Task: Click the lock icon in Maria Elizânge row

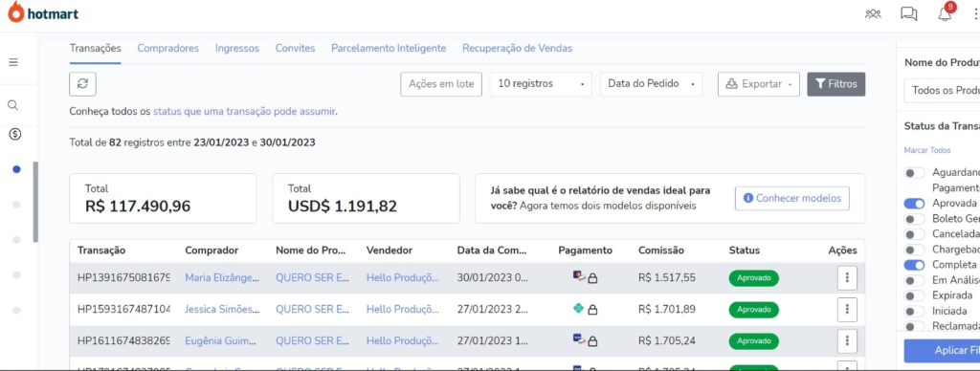Action: click(592, 278)
